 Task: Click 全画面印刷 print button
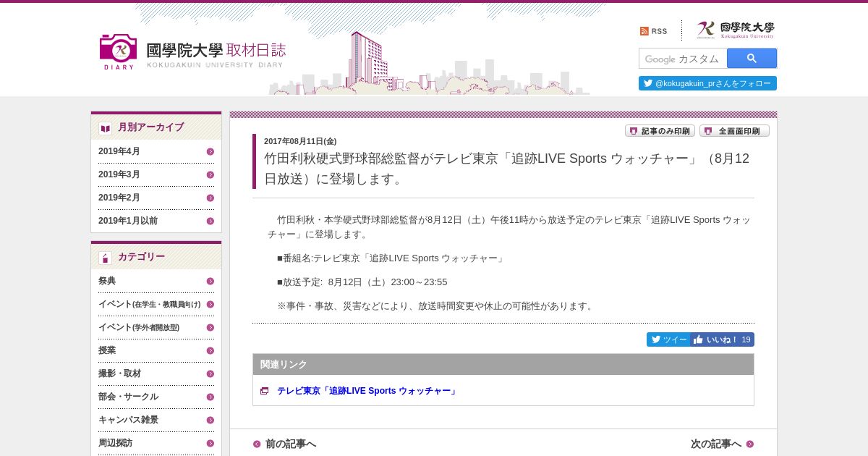pyautogui.click(x=734, y=131)
